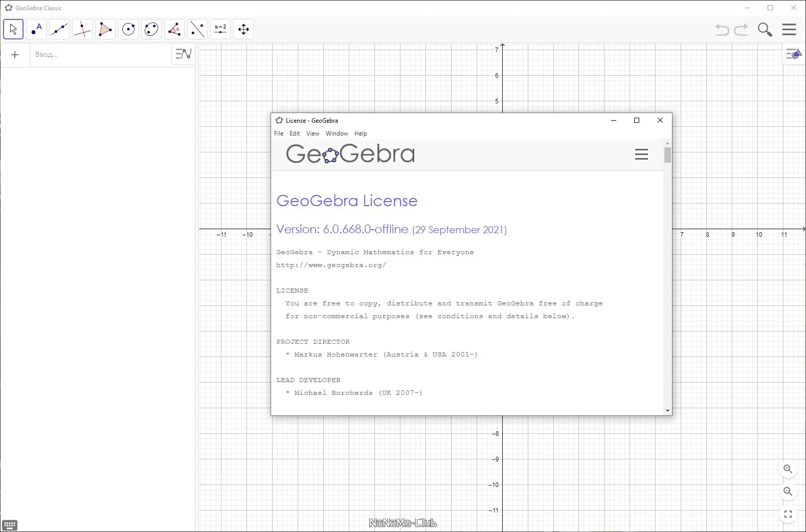This screenshot has height=532, width=806.
Task: Click the Markus Hohenwarter entry
Action: [382, 354]
